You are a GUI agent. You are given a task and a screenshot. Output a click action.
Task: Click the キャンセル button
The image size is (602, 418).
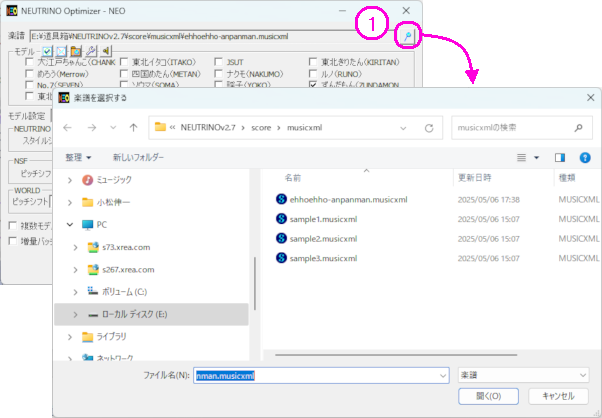click(558, 396)
